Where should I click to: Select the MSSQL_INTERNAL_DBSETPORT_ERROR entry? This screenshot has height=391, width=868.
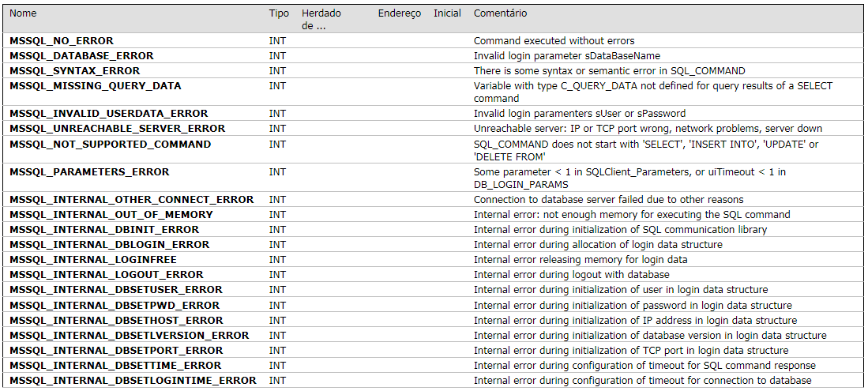coord(116,351)
